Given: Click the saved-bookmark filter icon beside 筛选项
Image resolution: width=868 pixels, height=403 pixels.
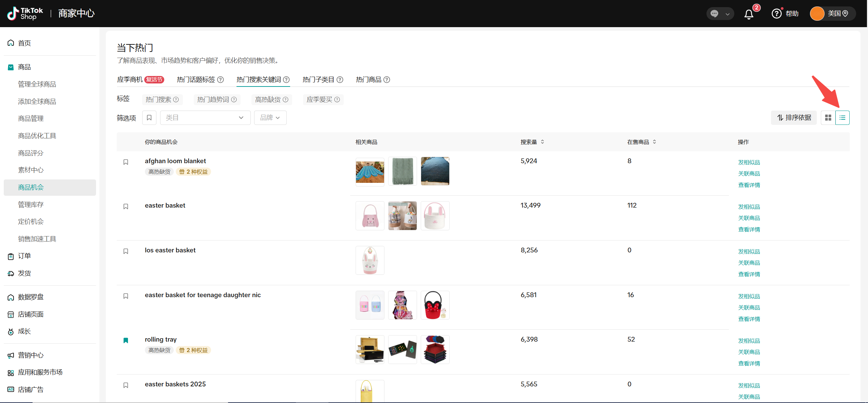Looking at the screenshot, I should coord(149,118).
